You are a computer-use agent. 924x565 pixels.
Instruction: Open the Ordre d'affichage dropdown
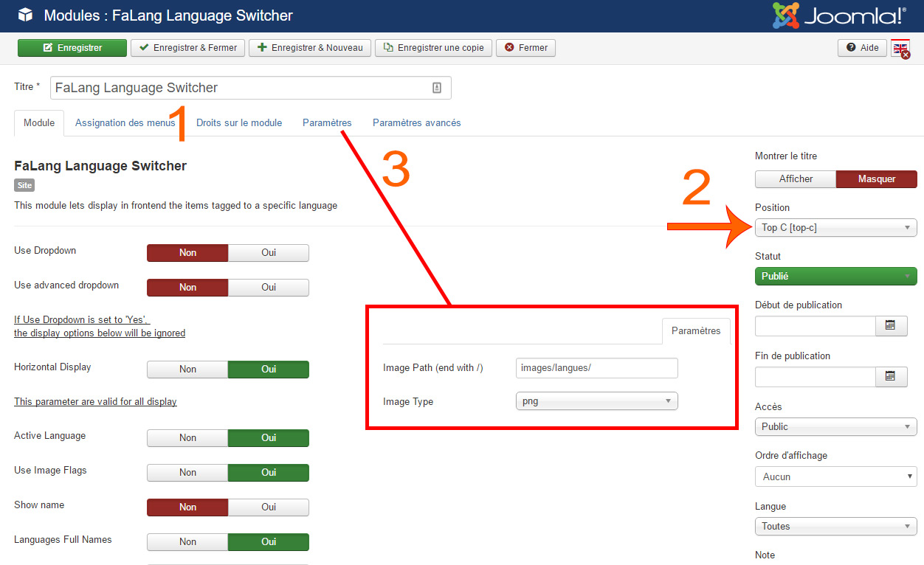click(836, 477)
